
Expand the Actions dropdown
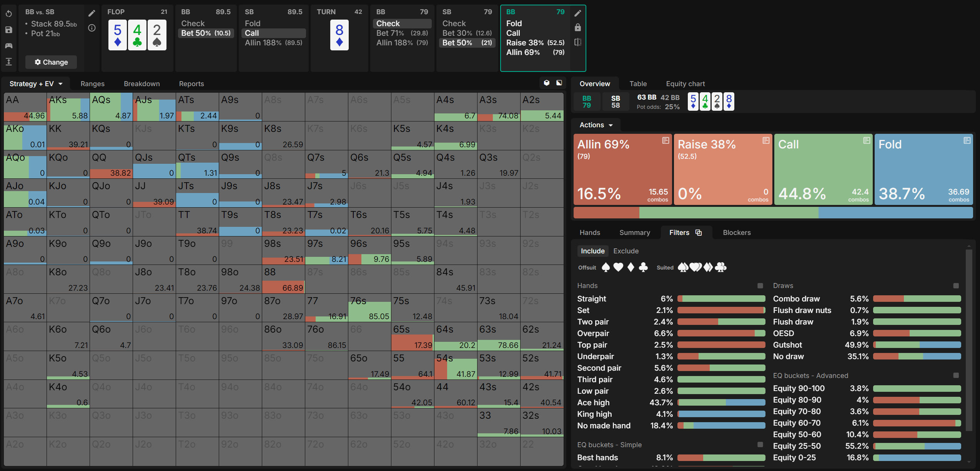pos(596,125)
